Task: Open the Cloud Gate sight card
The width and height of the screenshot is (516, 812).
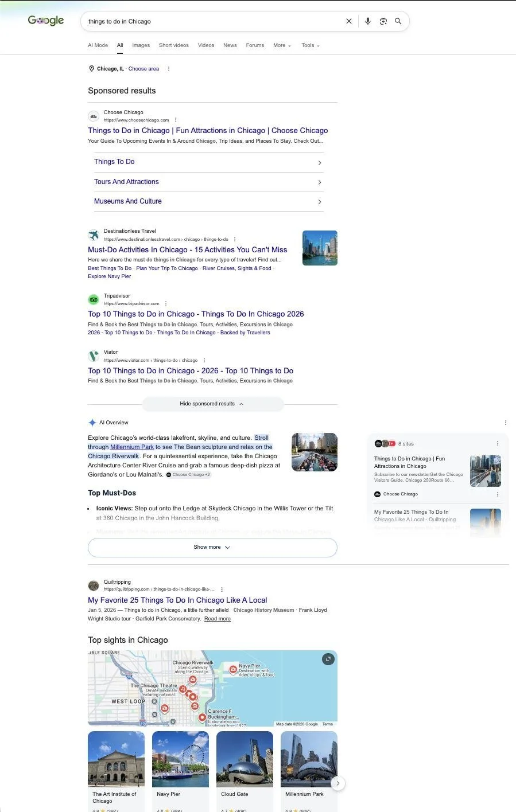Action: click(245, 771)
